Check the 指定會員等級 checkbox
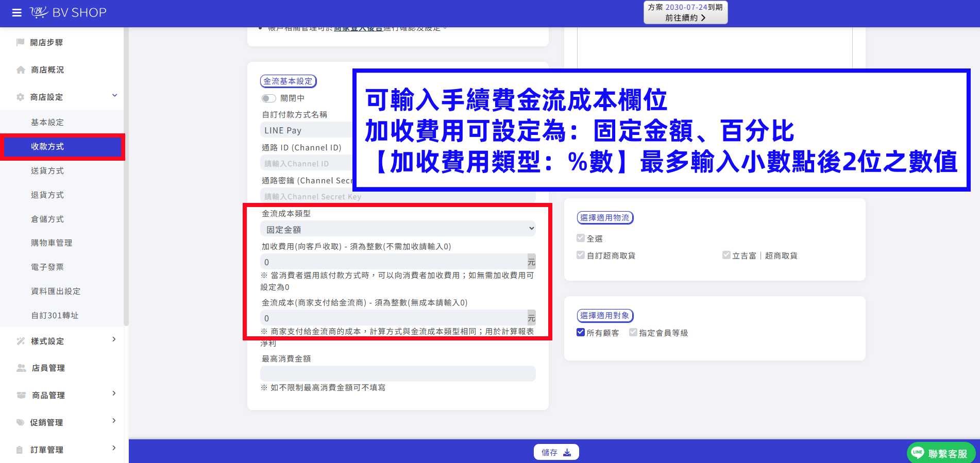The width and height of the screenshot is (980, 463). [x=633, y=332]
